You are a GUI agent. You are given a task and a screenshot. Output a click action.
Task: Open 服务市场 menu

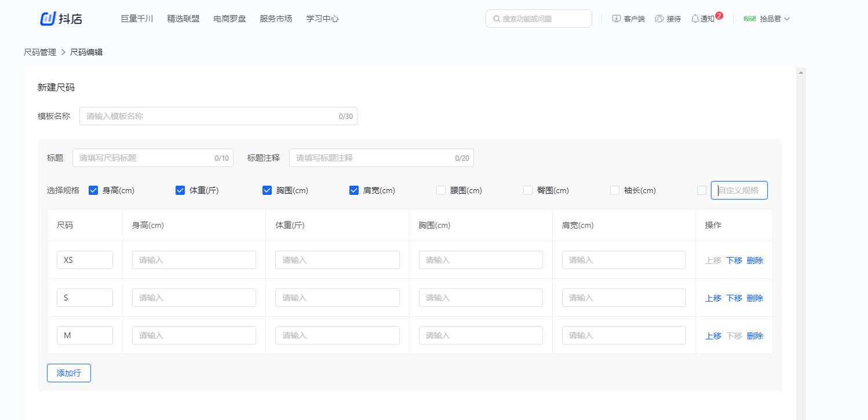click(276, 19)
